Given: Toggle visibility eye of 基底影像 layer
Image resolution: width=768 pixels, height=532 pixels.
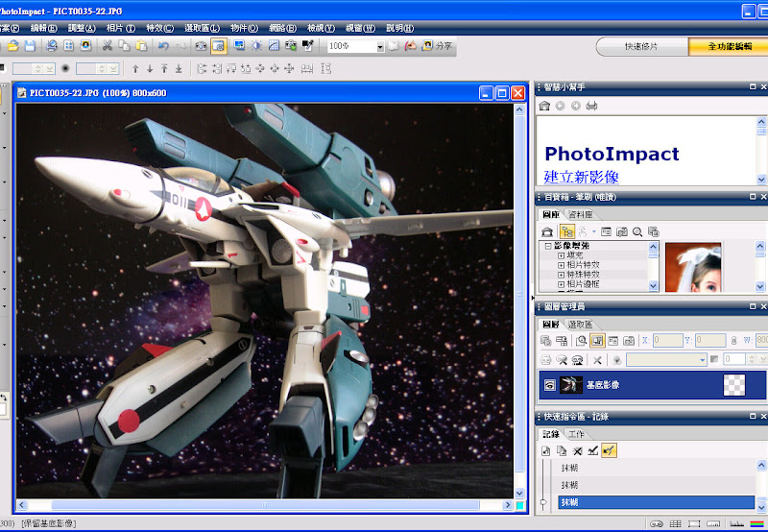Looking at the screenshot, I should 550,384.
